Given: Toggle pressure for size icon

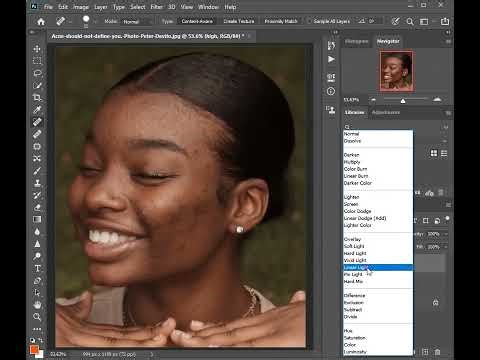Looking at the screenshot, I should [395, 22].
